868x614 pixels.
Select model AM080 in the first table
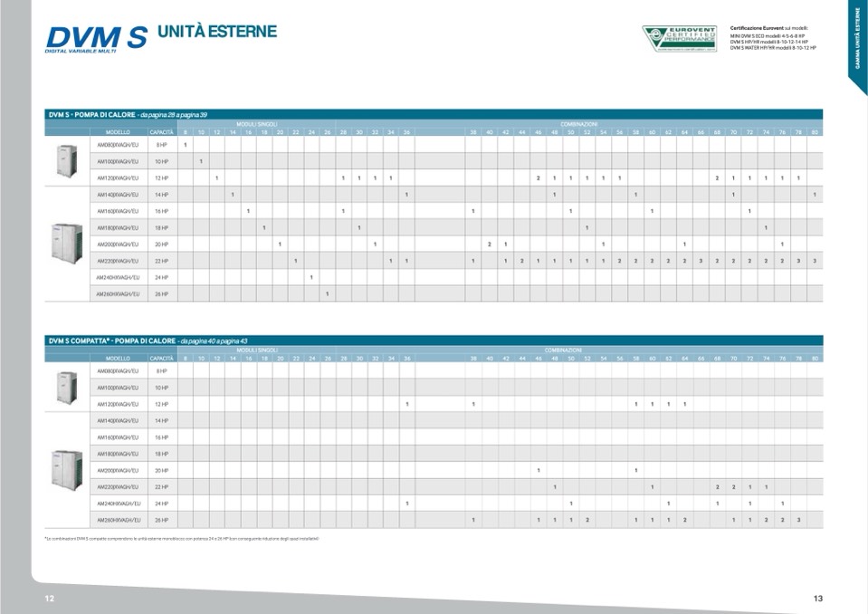tap(118, 145)
